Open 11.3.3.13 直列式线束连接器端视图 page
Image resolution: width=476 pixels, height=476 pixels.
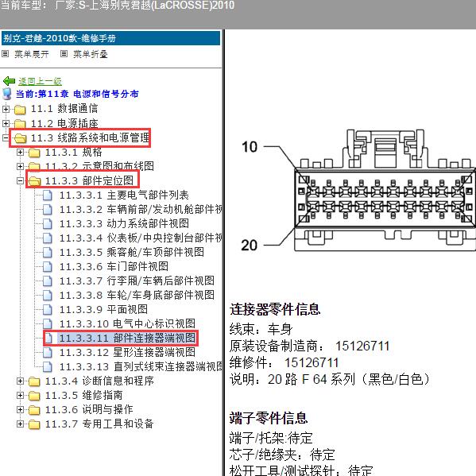click(141, 366)
